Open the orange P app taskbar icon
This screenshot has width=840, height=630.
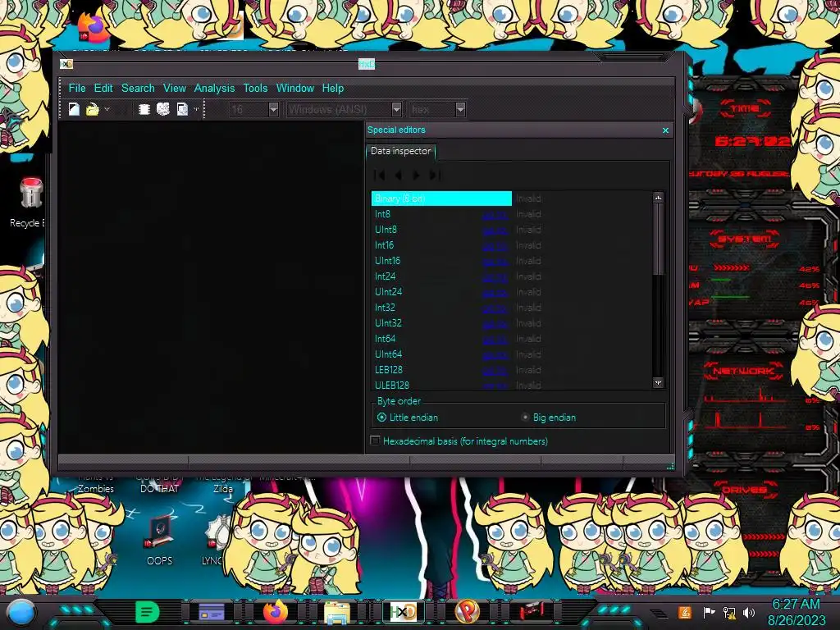click(467, 612)
